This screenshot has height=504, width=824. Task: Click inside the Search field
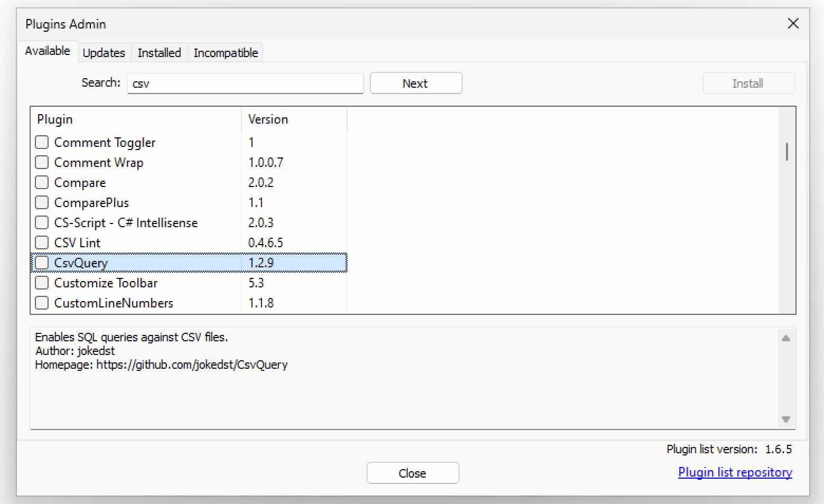coord(245,83)
